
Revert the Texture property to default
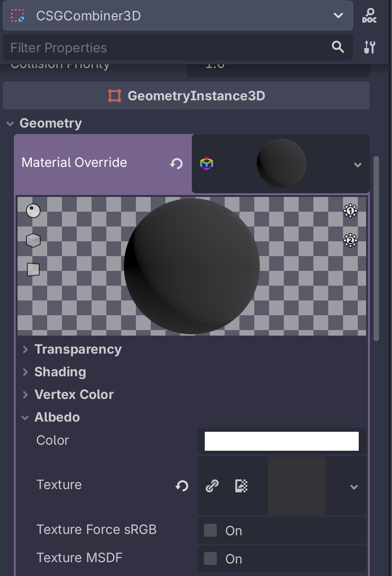(181, 486)
